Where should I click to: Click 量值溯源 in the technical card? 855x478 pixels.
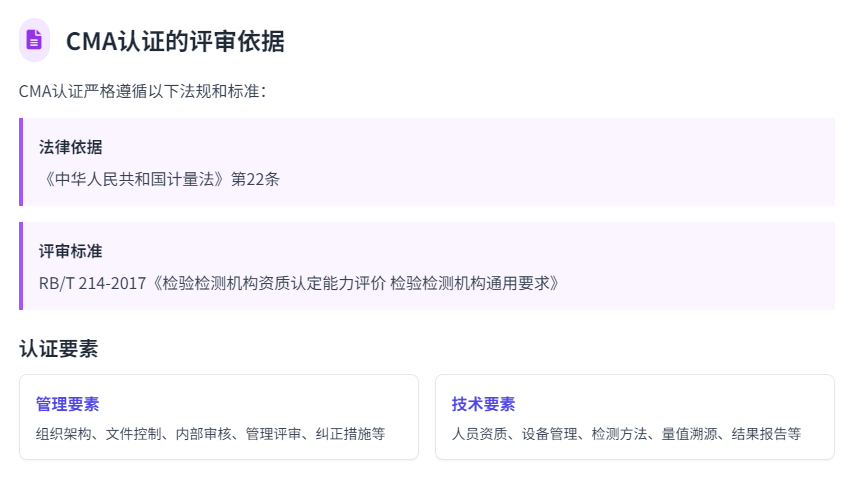point(689,434)
